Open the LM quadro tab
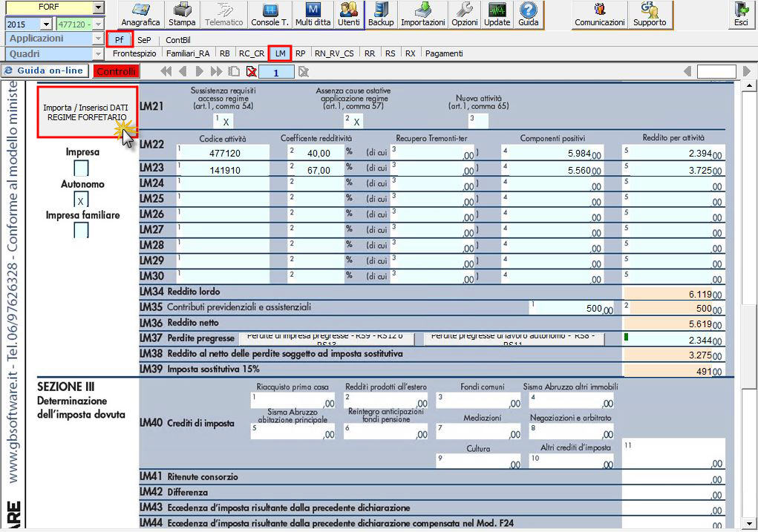Screen dimensions: 758x532 pyautogui.click(x=281, y=53)
